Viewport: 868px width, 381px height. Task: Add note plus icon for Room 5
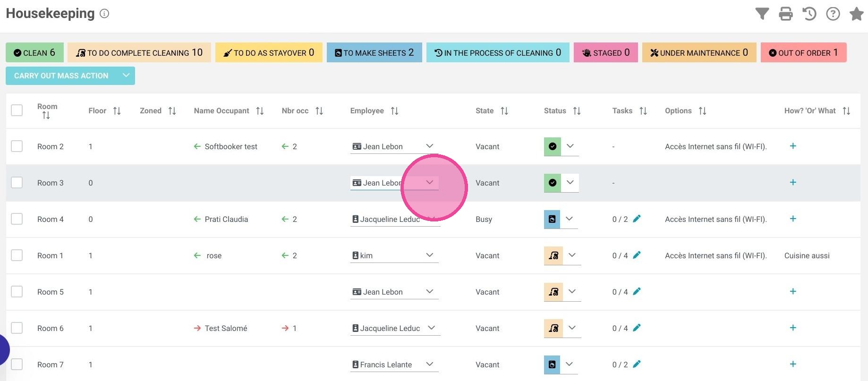(x=793, y=291)
